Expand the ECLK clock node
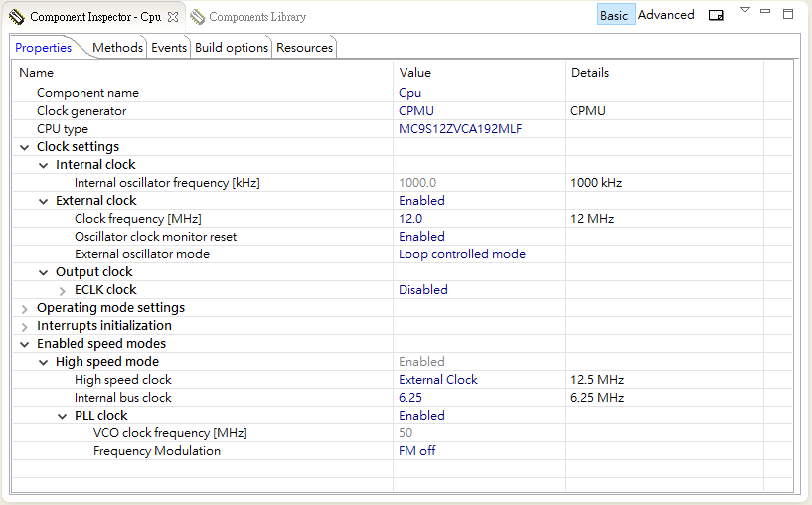This screenshot has height=505, width=812. (63, 290)
